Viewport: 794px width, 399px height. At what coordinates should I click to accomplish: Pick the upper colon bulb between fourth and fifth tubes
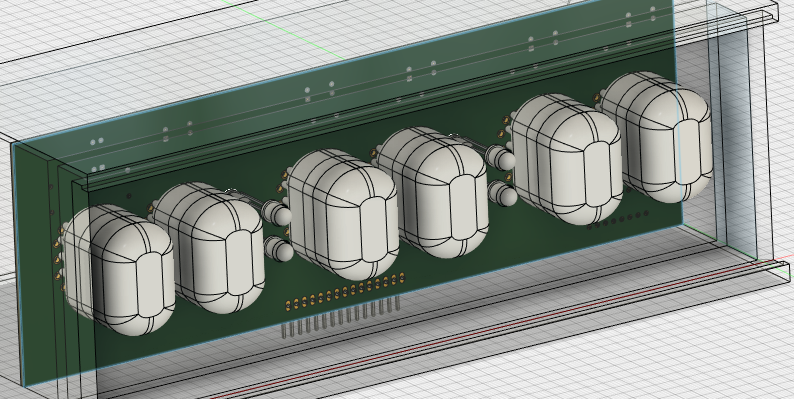501,158
